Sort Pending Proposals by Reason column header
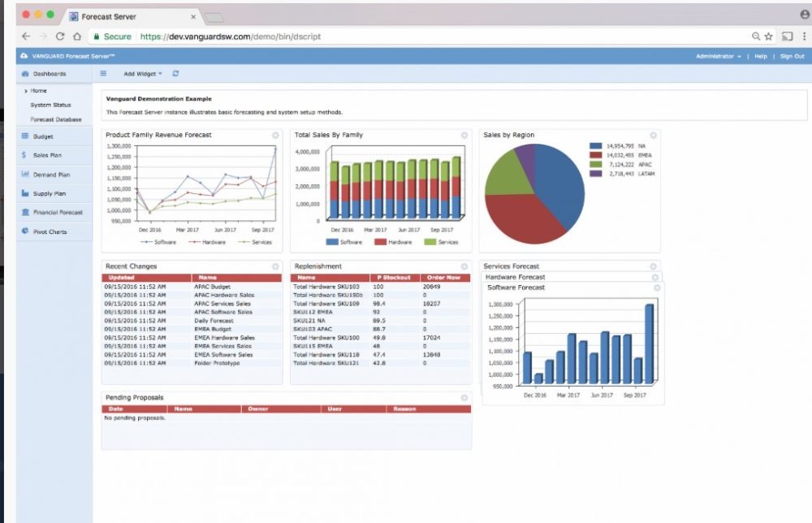The image size is (812, 523). click(429, 409)
